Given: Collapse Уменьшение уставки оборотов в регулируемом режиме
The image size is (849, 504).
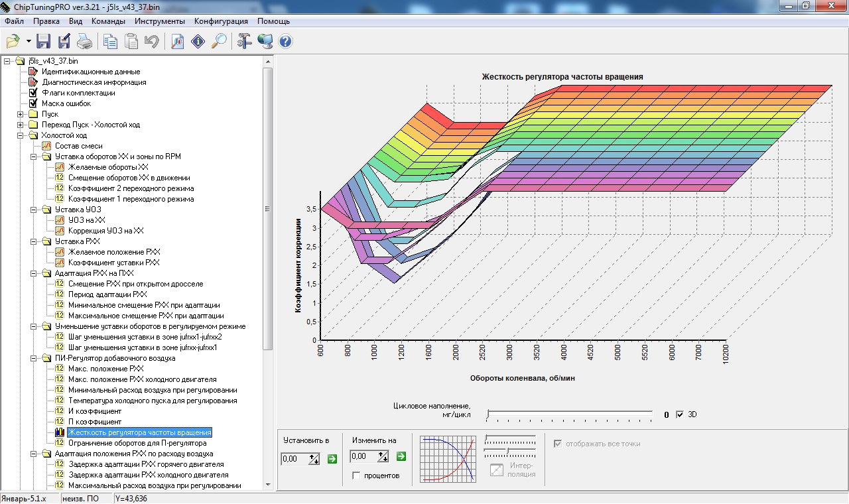Looking at the screenshot, I should [x=34, y=326].
